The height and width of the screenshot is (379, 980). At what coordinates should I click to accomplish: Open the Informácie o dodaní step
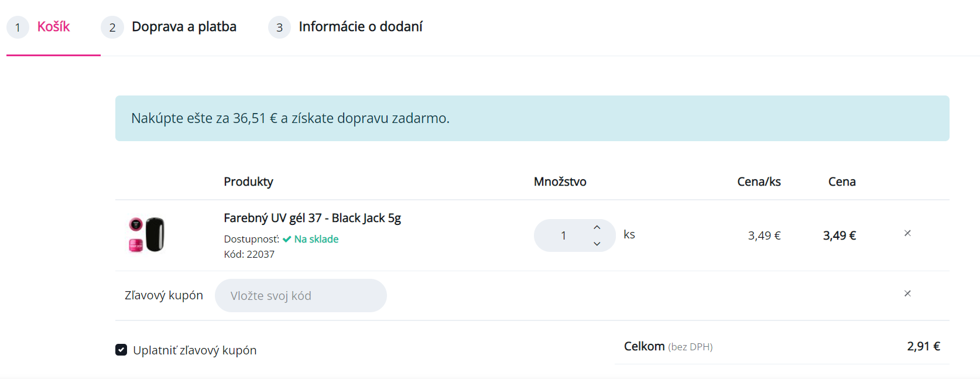click(x=361, y=27)
